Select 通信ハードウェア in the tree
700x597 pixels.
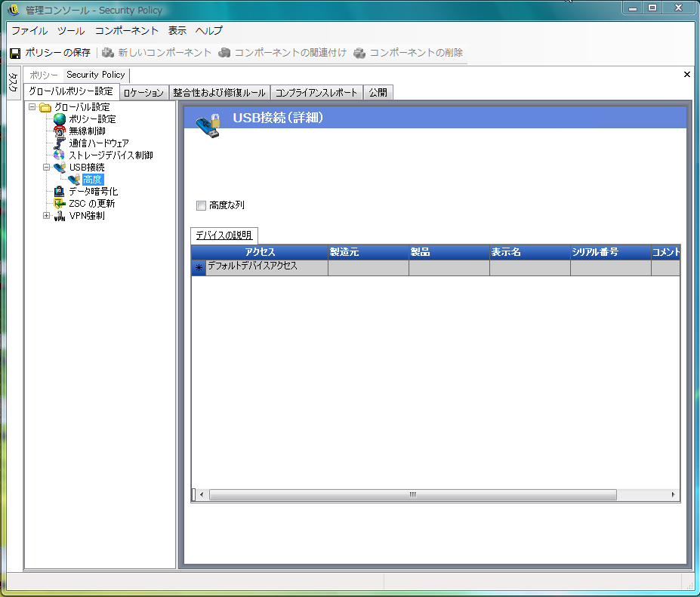(99, 143)
